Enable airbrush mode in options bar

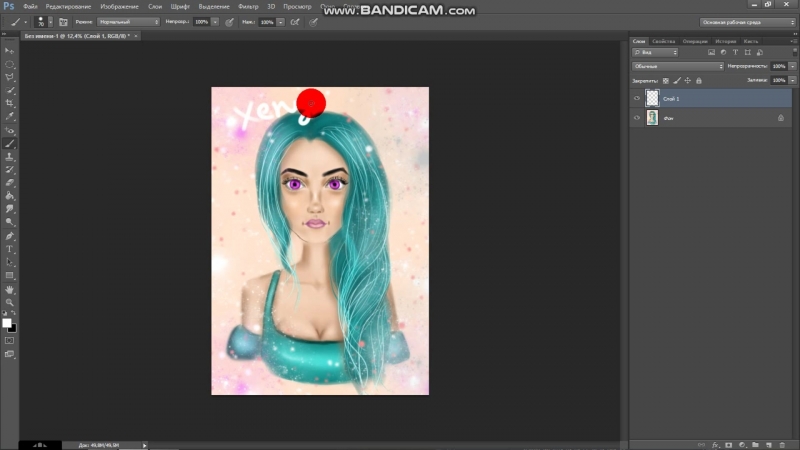click(295, 22)
